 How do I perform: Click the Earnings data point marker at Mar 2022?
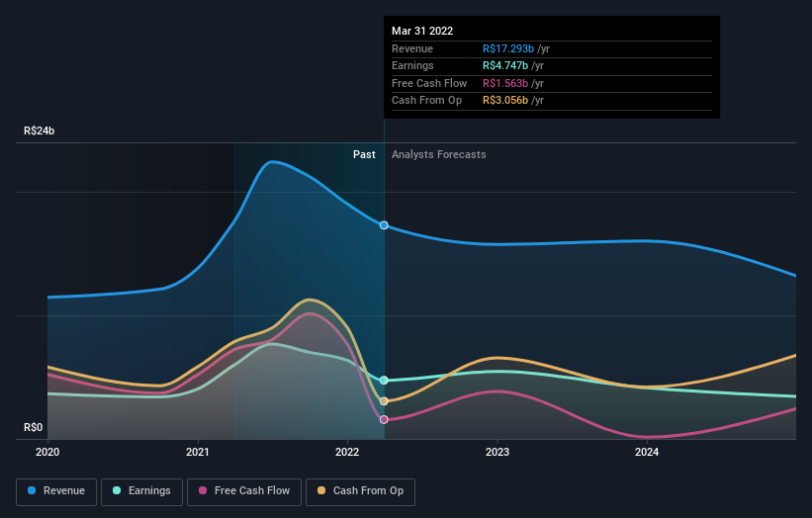coord(384,381)
